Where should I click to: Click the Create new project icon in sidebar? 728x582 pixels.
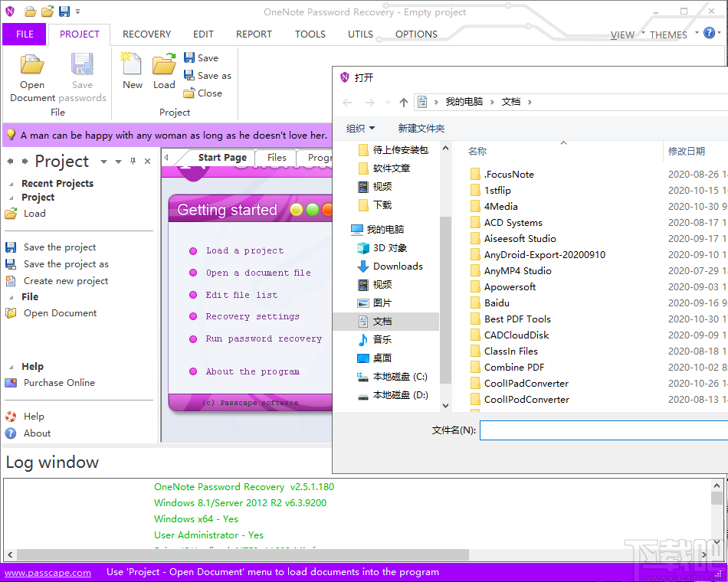point(11,280)
